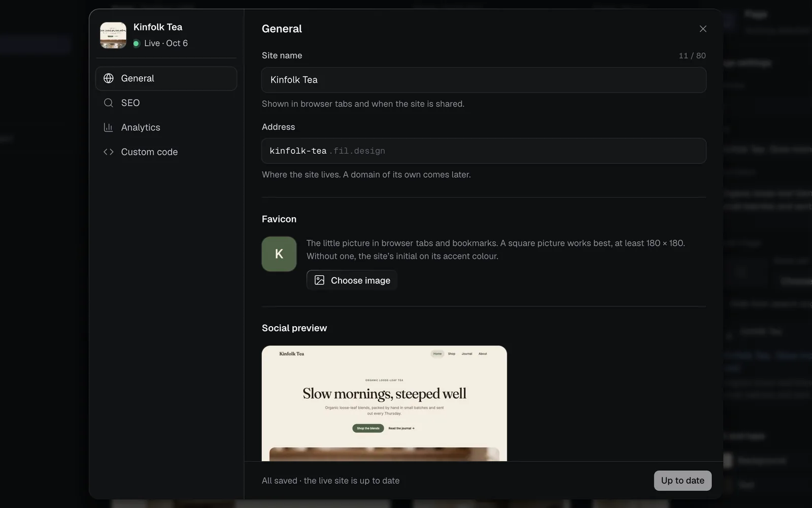Click the magnifier icon beside SEO

109,103
